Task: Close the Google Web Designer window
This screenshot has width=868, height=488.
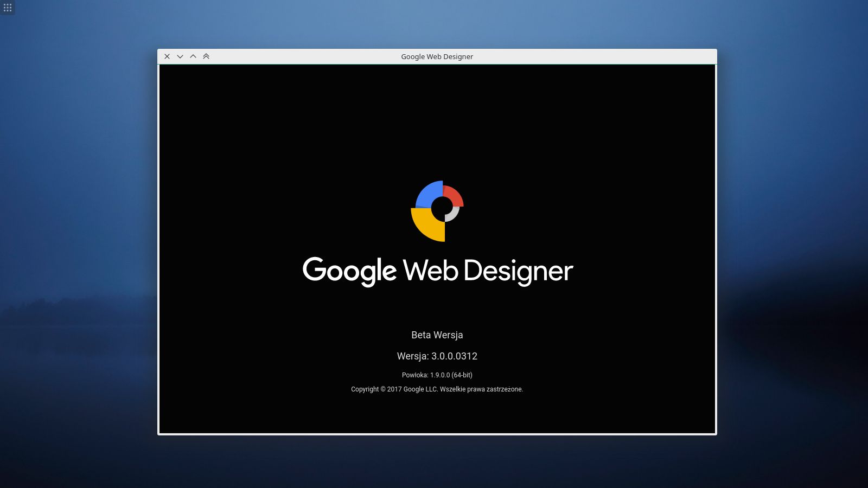Action: point(167,56)
